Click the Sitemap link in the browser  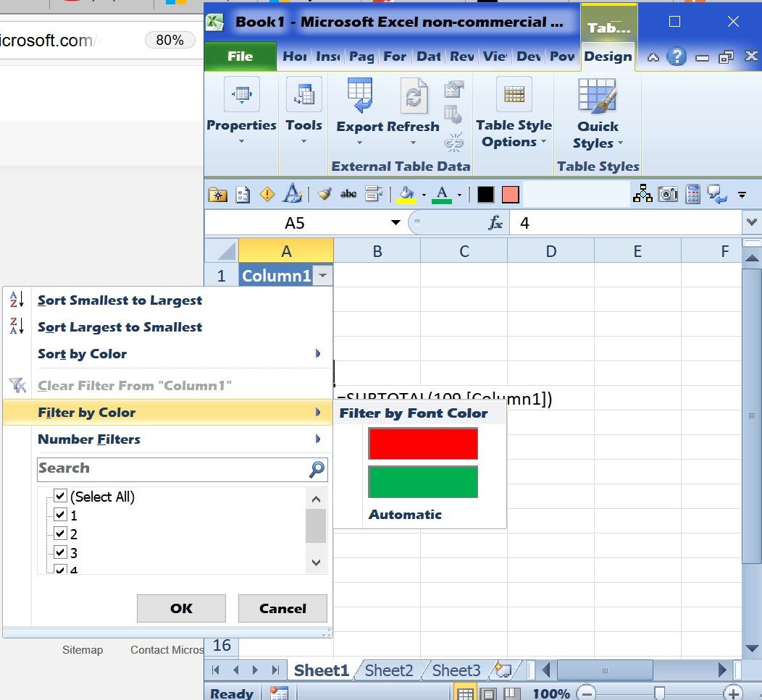[x=83, y=650]
